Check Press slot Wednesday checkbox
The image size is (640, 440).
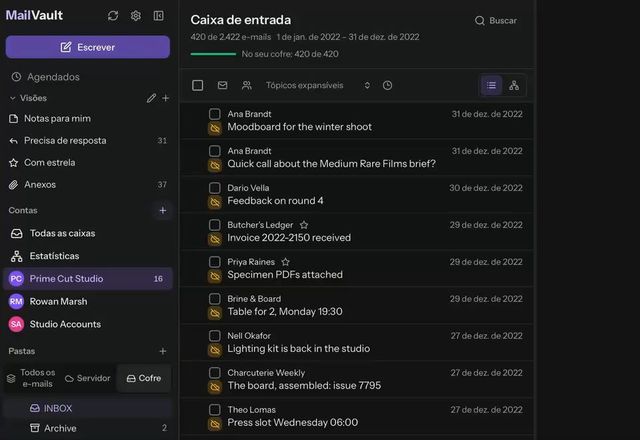[215, 410]
